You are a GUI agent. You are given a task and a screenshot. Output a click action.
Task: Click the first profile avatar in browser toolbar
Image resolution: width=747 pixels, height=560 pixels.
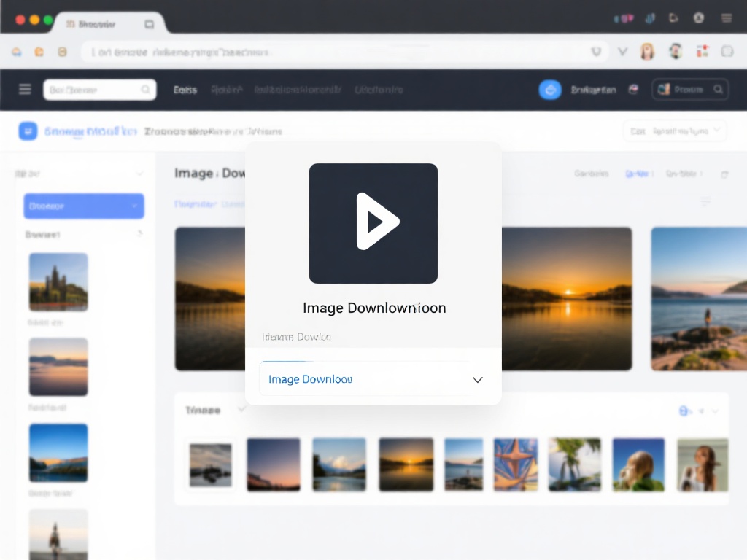pos(646,52)
